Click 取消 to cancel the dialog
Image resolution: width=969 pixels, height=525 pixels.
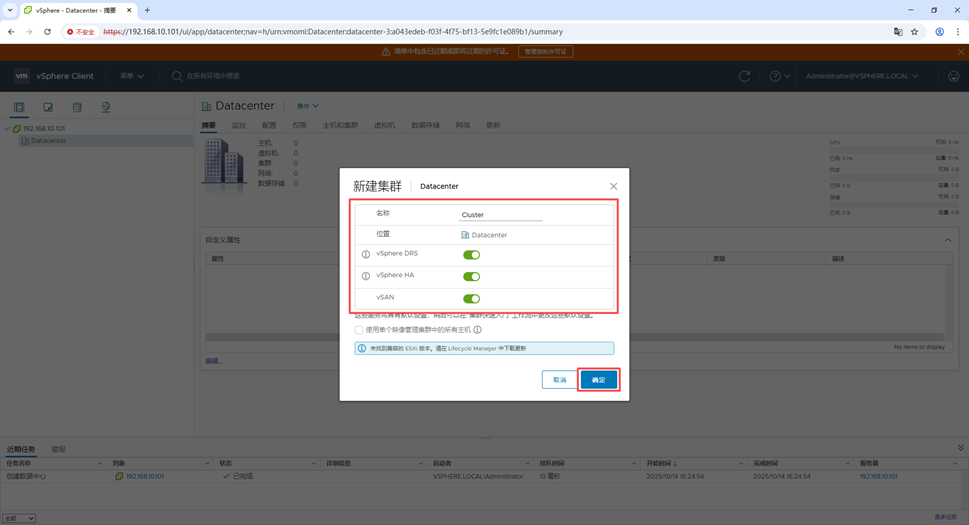(x=559, y=380)
